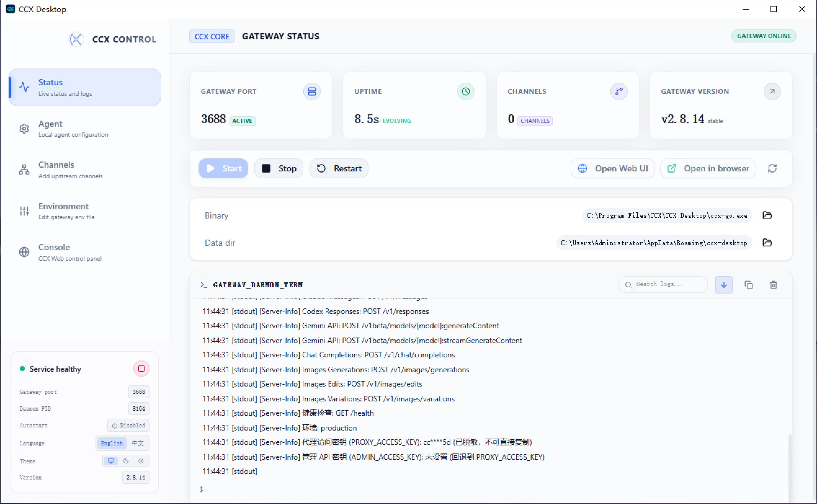The height and width of the screenshot is (504, 817).
Task: Click the arrow icon on Gateway Version card
Action: [x=772, y=91]
